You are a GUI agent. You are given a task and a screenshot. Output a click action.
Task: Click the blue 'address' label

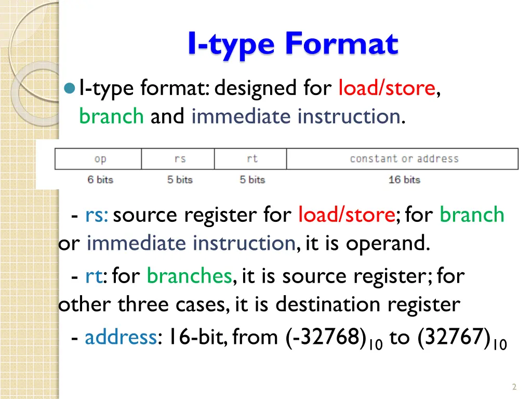121,337
